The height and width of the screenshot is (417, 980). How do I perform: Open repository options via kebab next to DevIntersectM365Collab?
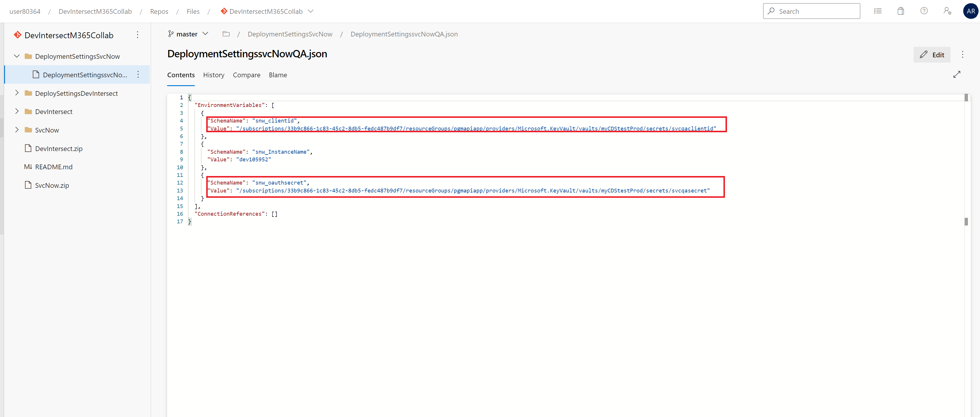[x=137, y=35]
